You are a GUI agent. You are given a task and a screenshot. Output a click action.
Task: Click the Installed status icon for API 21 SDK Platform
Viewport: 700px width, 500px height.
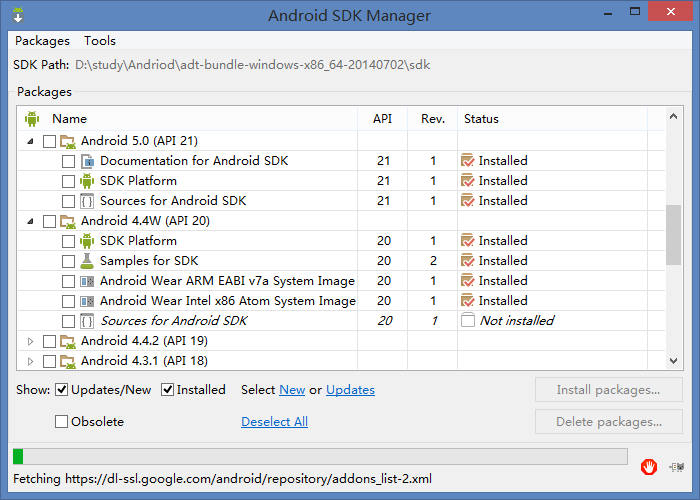tap(467, 180)
